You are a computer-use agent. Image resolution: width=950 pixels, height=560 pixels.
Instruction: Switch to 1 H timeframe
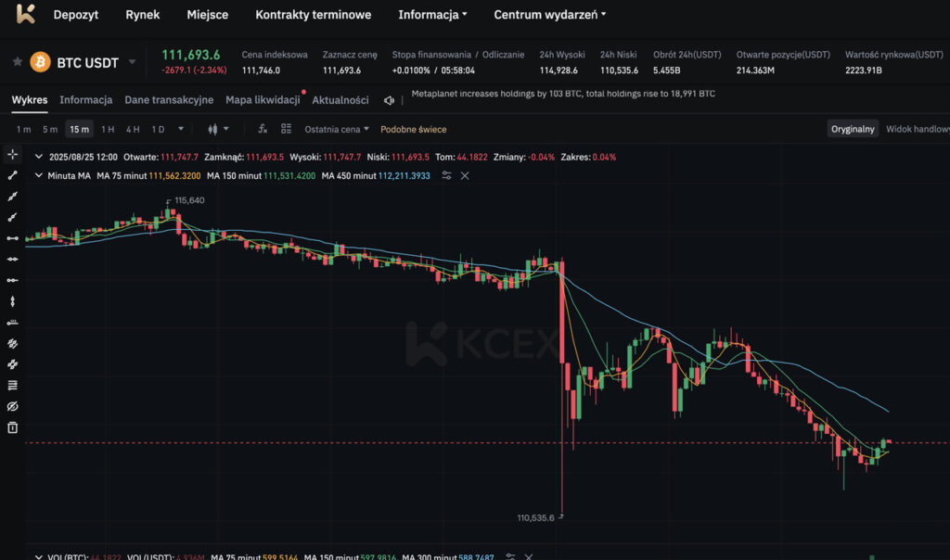pos(108,129)
